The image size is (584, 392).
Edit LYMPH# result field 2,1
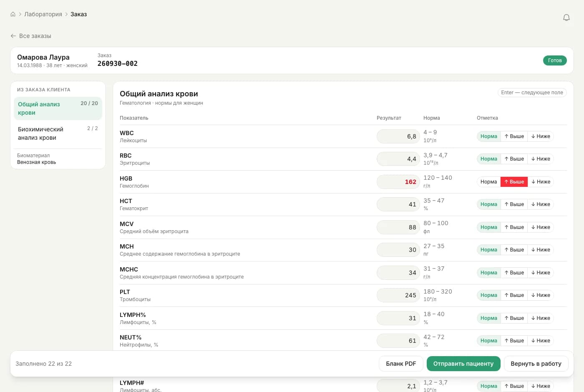click(x=398, y=386)
